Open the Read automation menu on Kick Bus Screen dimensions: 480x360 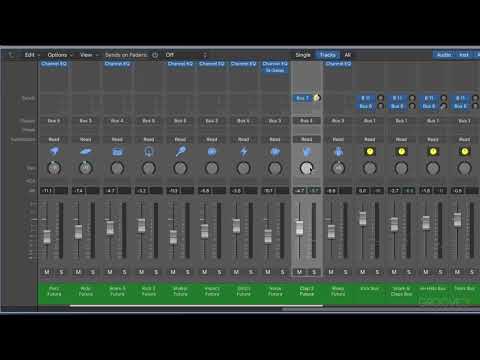pos(370,139)
